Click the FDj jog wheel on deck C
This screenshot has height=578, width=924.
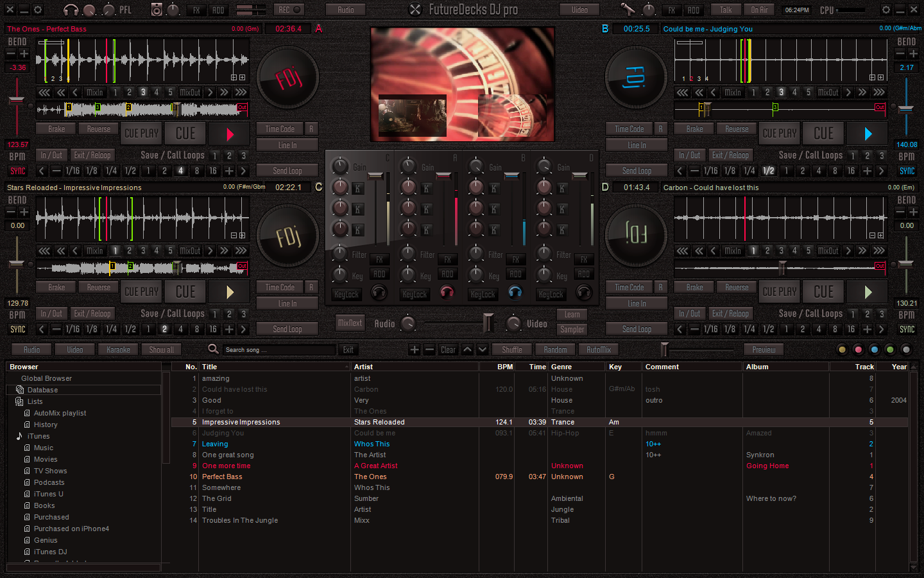[288, 236]
